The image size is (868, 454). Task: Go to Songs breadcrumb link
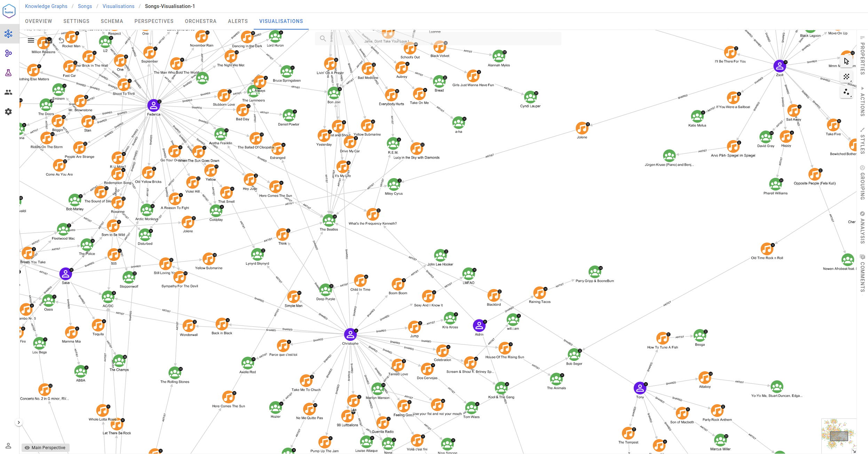click(x=85, y=6)
